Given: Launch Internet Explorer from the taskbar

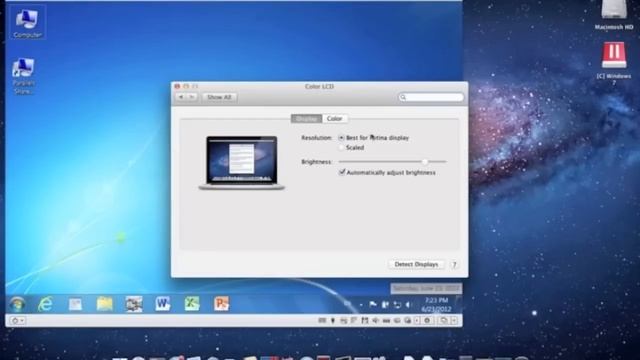Looking at the screenshot, I should tap(45, 304).
